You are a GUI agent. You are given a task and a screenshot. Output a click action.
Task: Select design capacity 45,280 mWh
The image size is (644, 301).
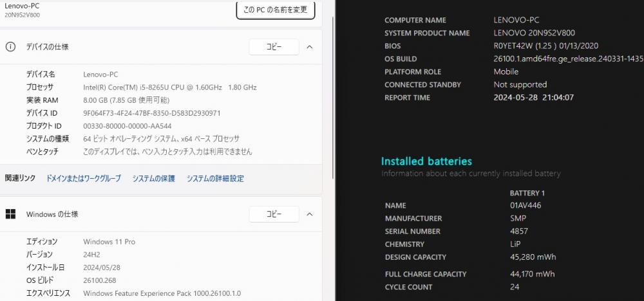click(x=533, y=257)
